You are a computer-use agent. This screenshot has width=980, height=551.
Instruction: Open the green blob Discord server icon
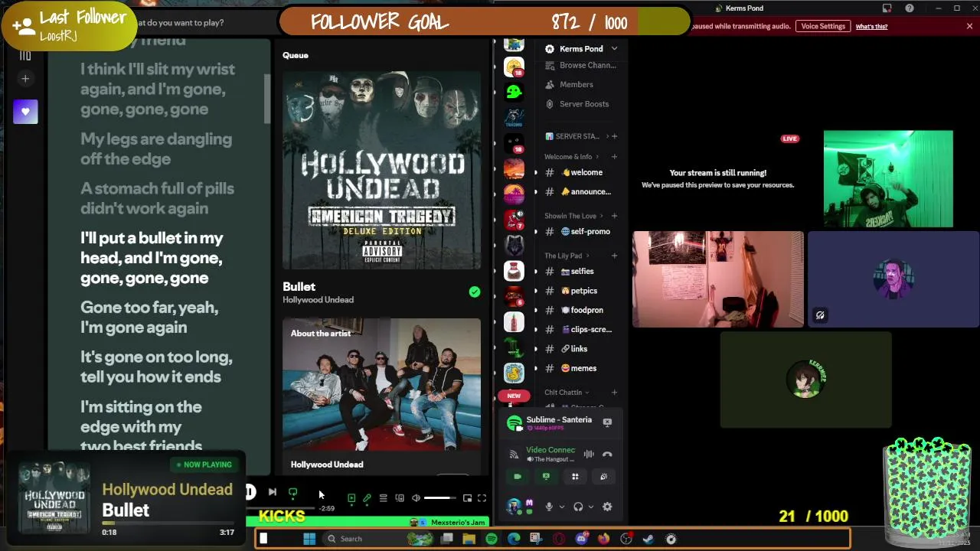[x=514, y=92]
